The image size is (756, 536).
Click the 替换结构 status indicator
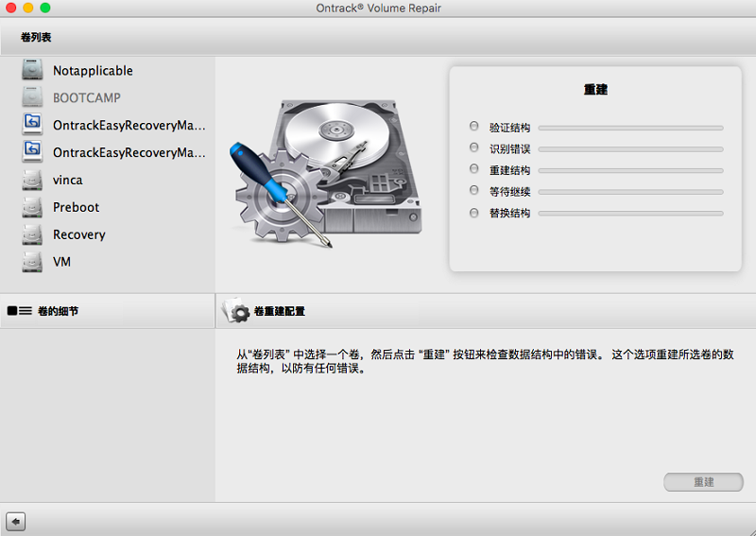point(474,214)
